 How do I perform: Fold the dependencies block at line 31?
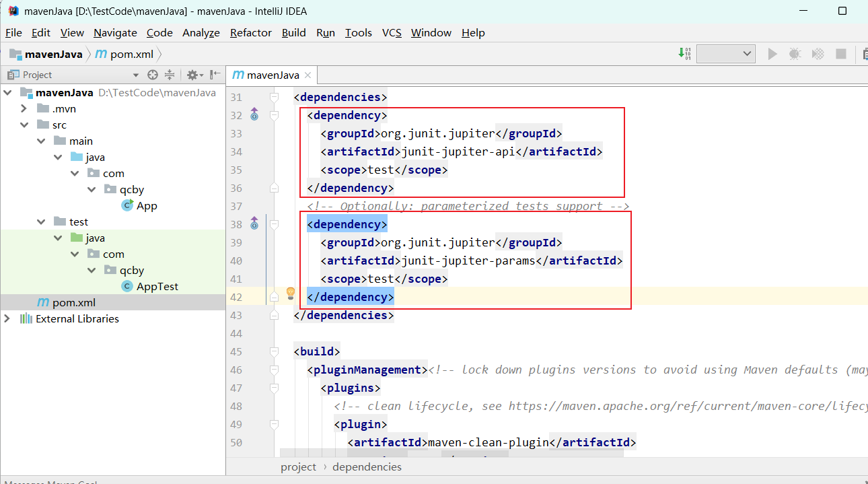[274, 97]
